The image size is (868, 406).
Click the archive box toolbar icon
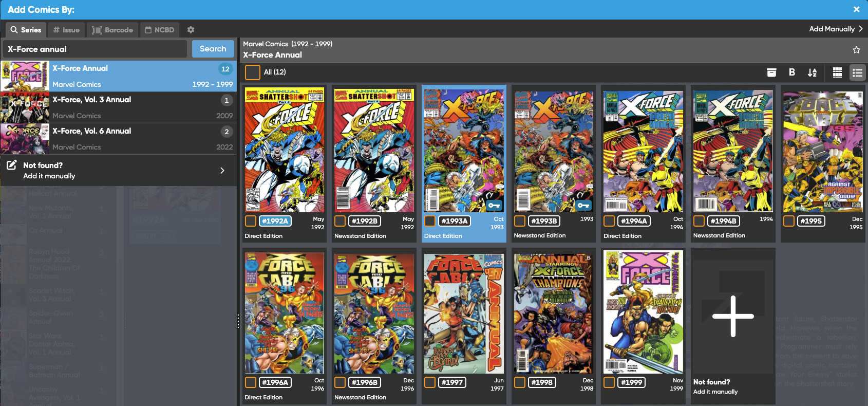tap(771, 72)
